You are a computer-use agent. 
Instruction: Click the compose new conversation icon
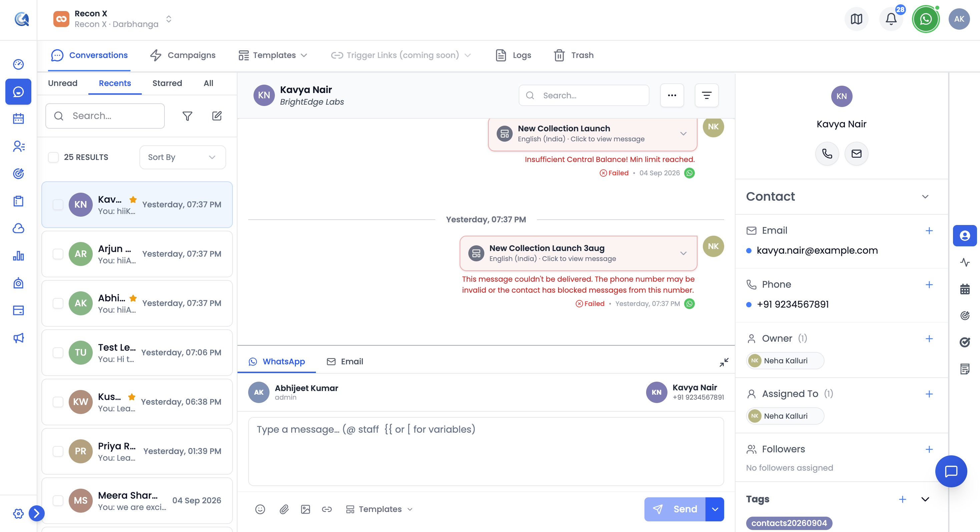(x=217, y=116)
